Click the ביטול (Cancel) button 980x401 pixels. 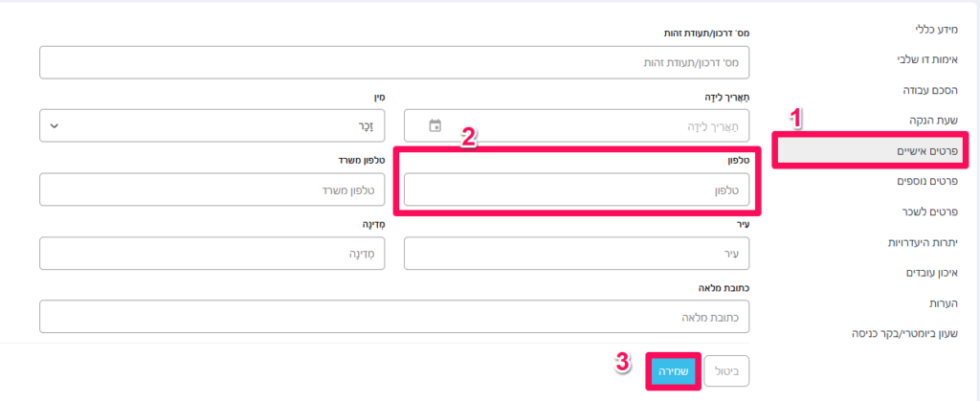click(726, 371)
